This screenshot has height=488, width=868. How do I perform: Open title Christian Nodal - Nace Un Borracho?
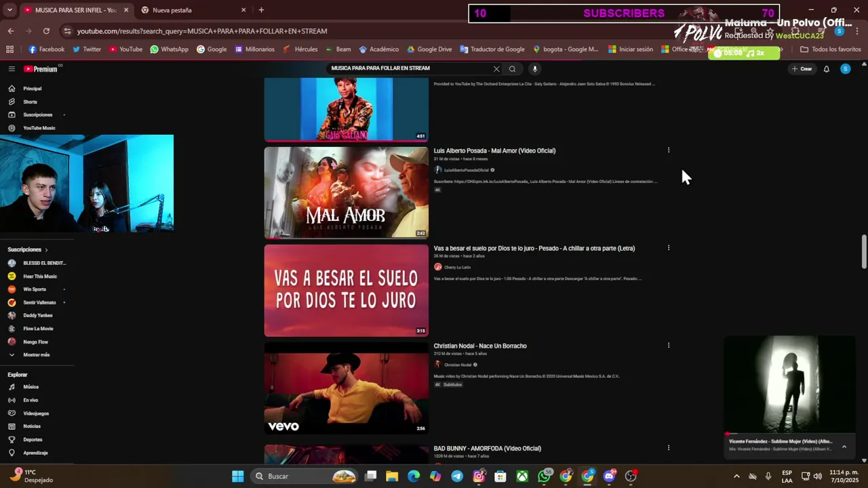tap(480, 346)
